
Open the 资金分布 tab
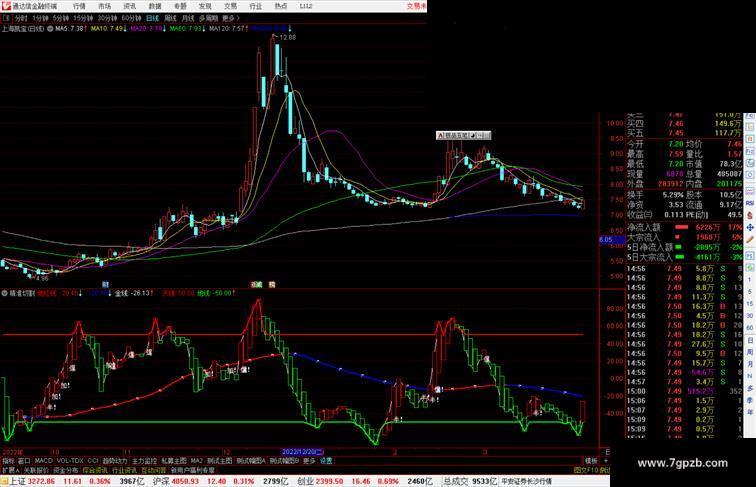click(x=66, y=470)
